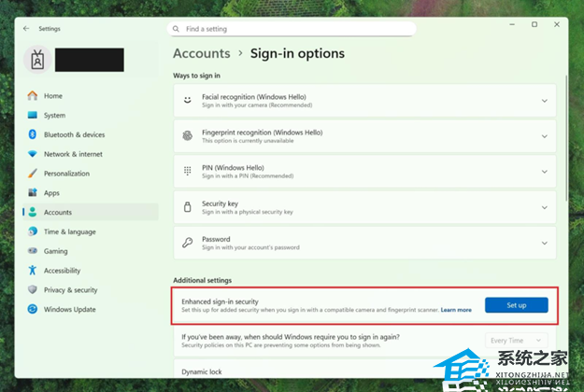
Task: Click the Accessibility figure icon
Action: tap(33, 270)
